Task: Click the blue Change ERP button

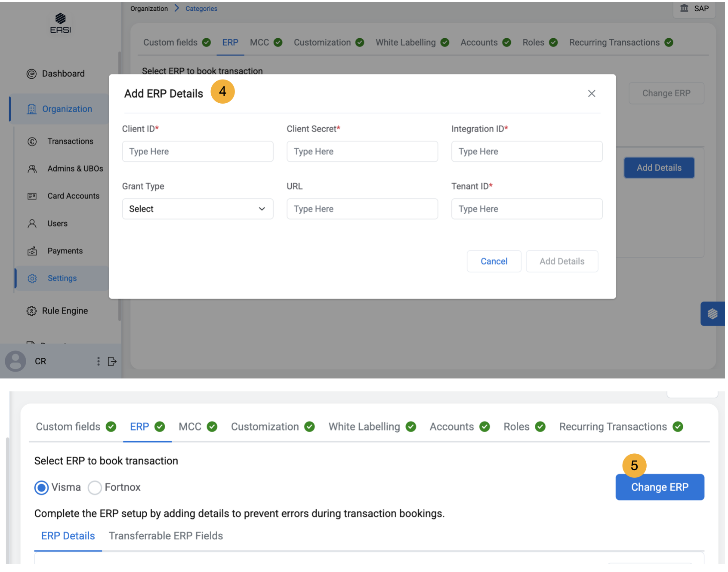Action: point(659,487)
